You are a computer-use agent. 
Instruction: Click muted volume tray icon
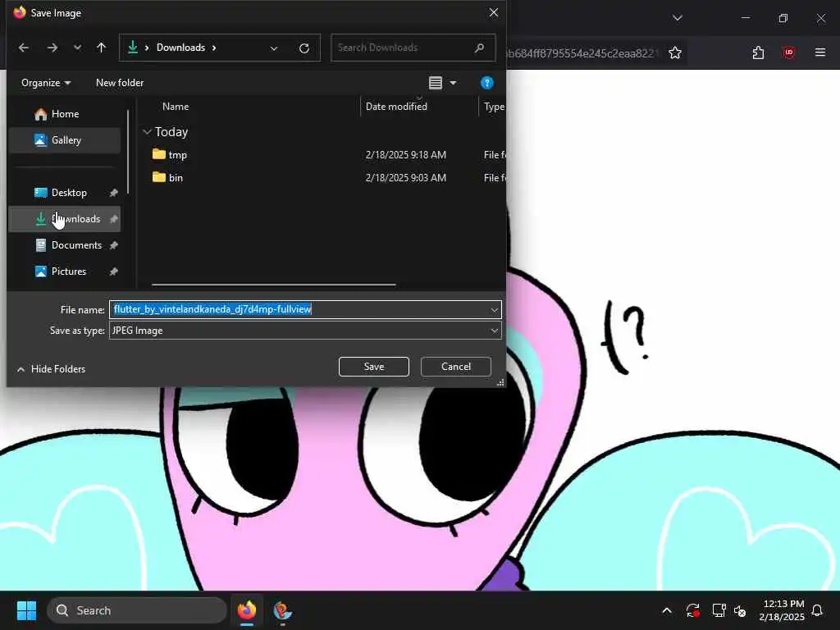(x=741, y=610)
